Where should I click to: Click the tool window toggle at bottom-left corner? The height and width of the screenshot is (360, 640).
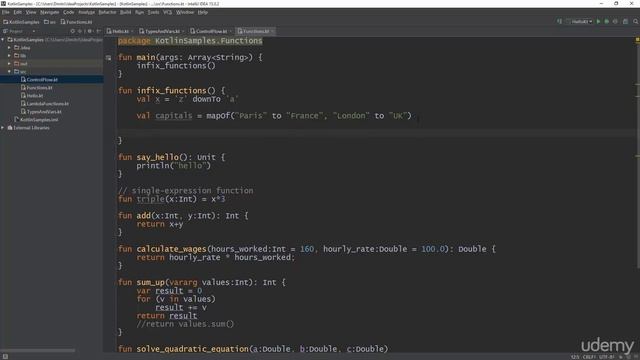5,356
